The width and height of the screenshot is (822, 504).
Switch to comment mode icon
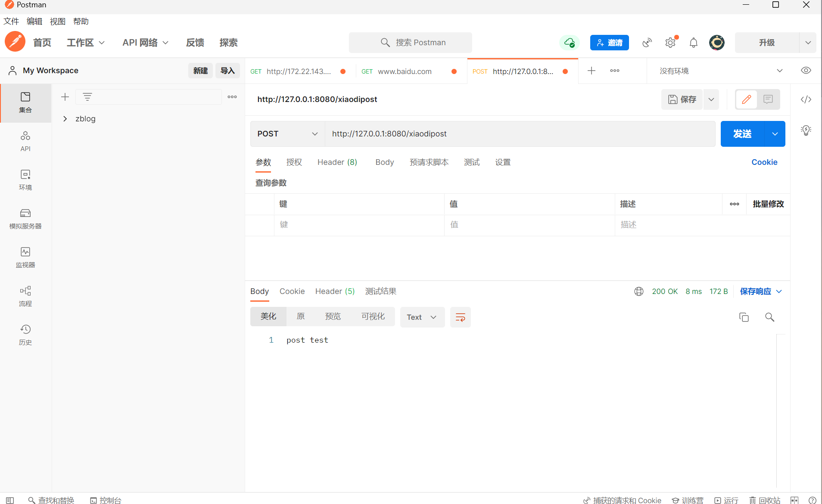(x=768, y=99)
